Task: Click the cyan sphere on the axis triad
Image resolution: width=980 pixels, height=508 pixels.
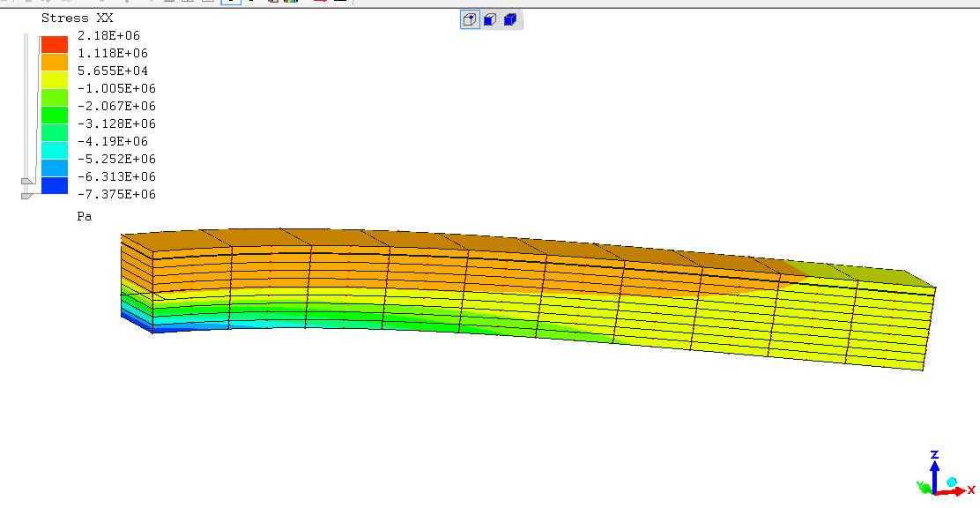Action: (951, 482)
